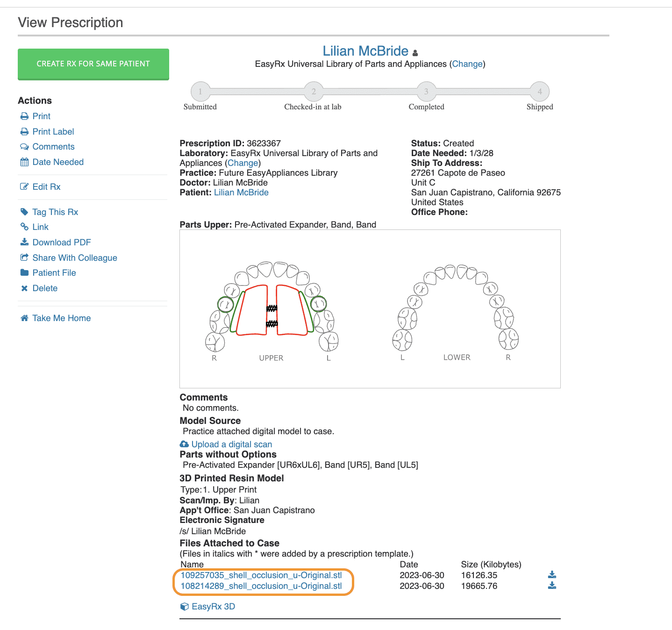The width and height of the screenshot is (672, 630).
Task: Open the Comments panel
Action: (53, 146)
